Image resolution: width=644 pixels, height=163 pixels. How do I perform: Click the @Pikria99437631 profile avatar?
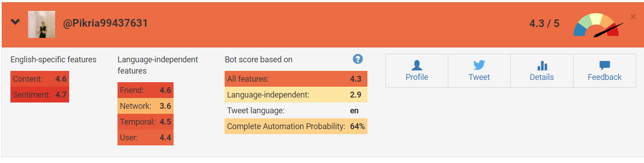42,24
